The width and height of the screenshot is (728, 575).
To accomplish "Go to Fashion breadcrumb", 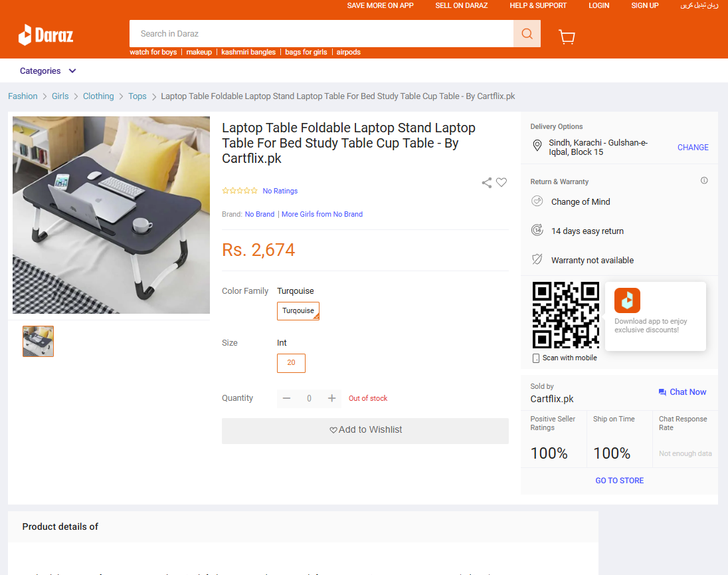I will [23, 96].
